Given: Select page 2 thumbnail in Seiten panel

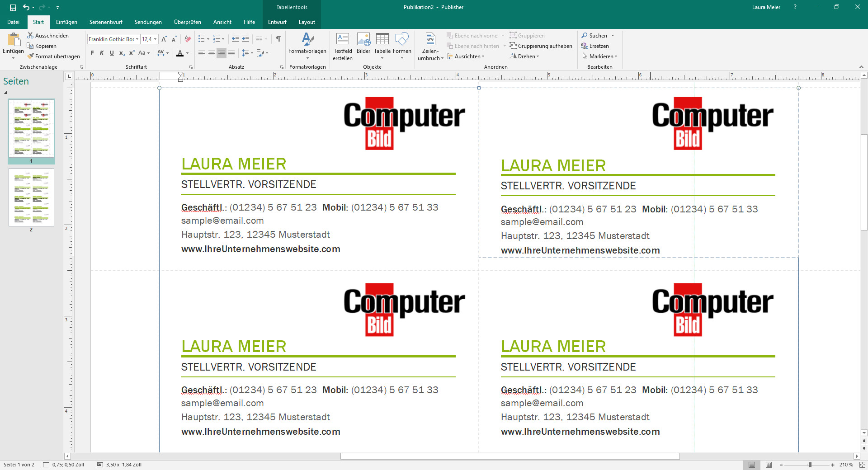Looking at the screenshot, I should pos(31,197).
